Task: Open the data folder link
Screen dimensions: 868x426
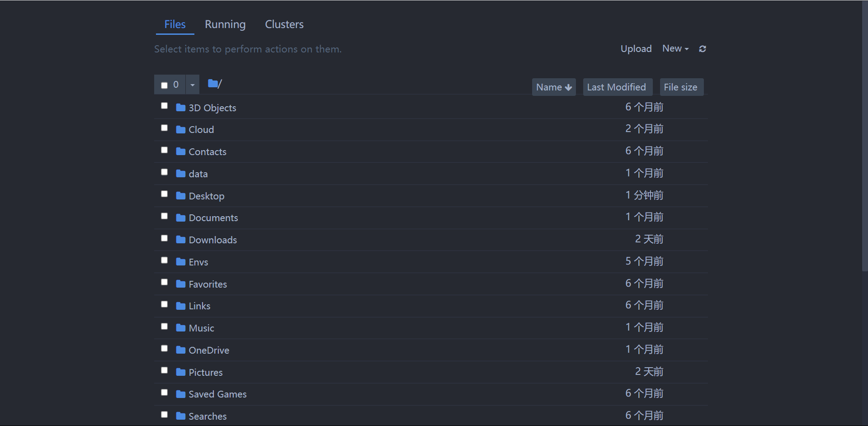Action: (198, 174)
